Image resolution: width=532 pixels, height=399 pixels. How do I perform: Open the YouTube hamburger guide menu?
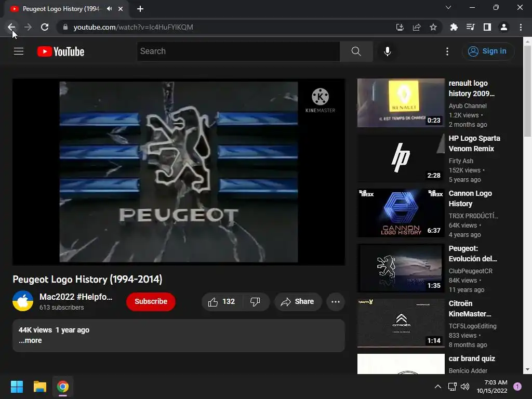[19, 51]
